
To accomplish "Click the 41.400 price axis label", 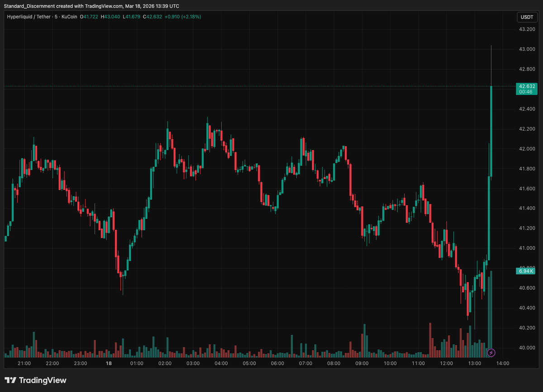I will coord(526,208).
